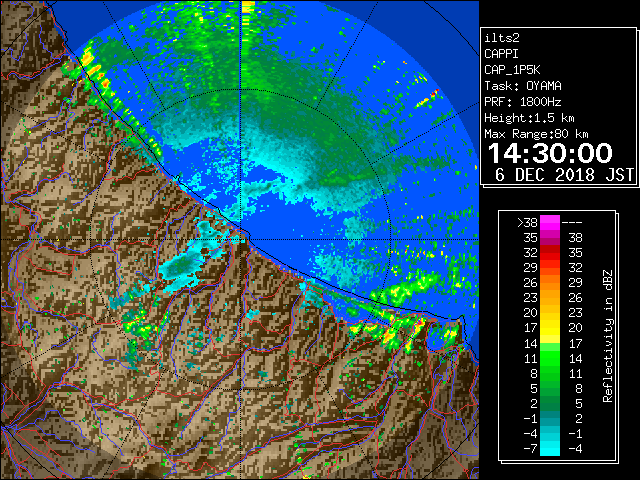640x480 pixels.
Task: Click the PRF: 1800Hz line
Action: pyautogui.click(x=523, y=102)
